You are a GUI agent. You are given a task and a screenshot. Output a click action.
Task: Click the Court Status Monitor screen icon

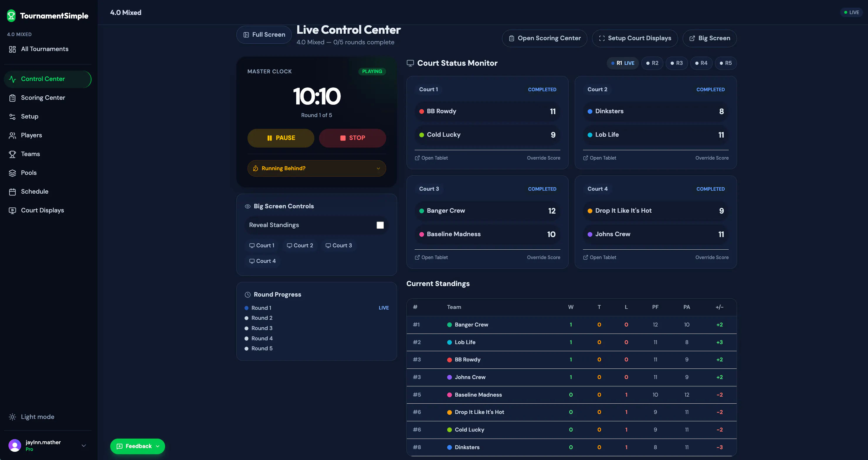410,63
